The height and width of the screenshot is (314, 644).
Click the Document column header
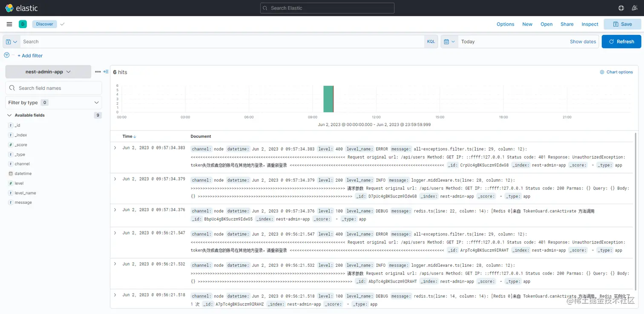pyautogui.click(x=201, y=137)
